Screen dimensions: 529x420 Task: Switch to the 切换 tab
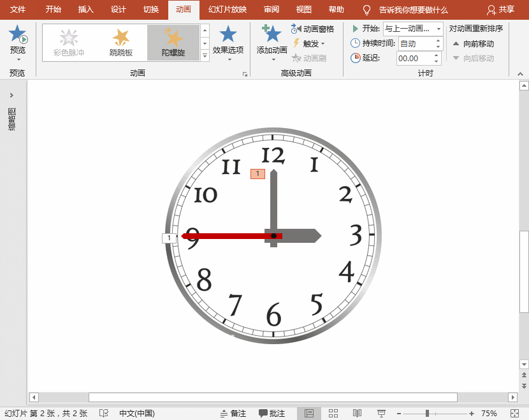point(151,10)
